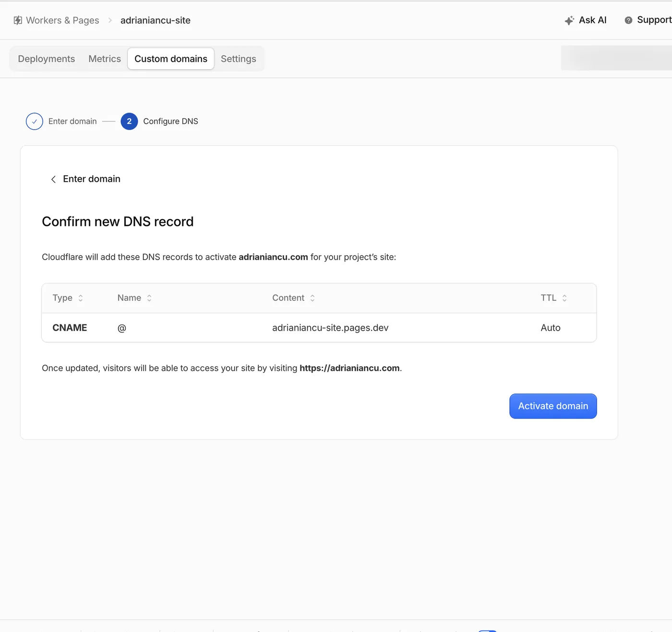The width and height of the screenshot is (672, 632).
Task: Sort by the Content column arrows
Action: [x=312, y=298]
